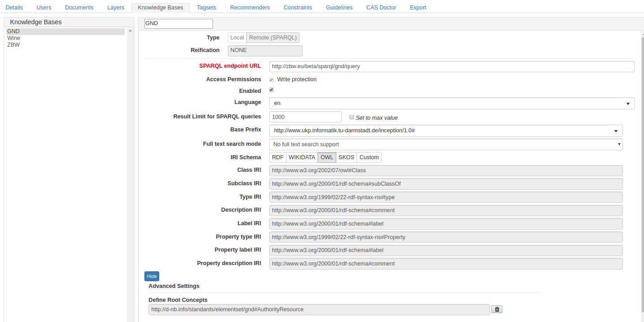Delete the AuthorityResource root concept
This screenshot has height=322, width=644.
(x=496, y=309)
